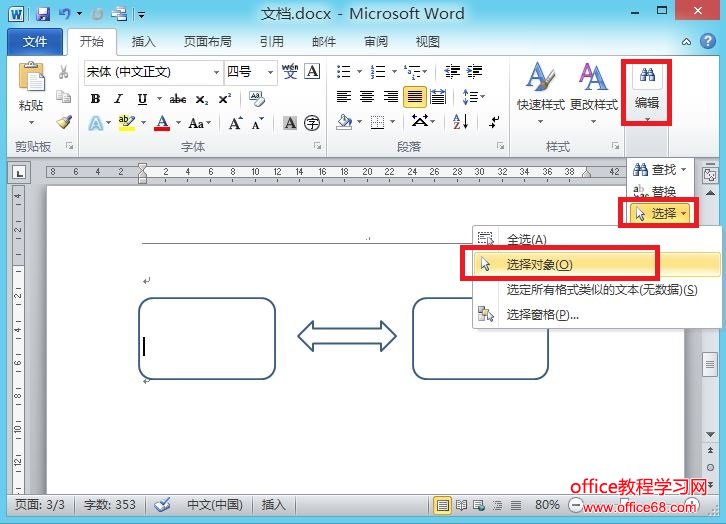Image resolution: width=726 pixels, height=524 pixels.
Task: Click the Cut scissors icon
Action: tap(63, 72)
